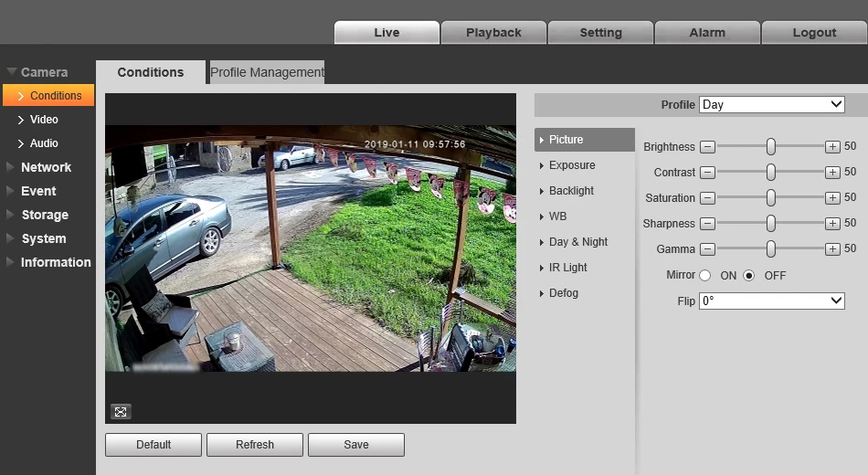Expand the Event section in sidebar
The width and height of the screenshot is (868, 475).
point(31,191)
